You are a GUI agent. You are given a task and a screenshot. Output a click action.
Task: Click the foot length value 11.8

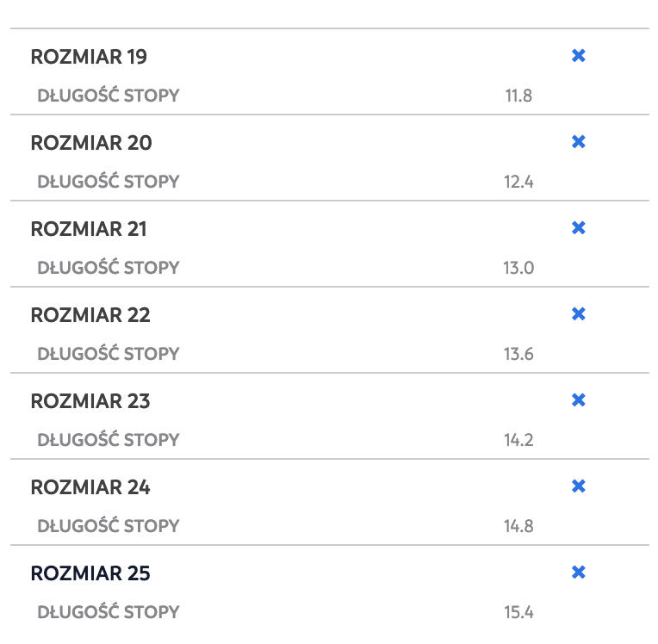(x=518, y=96)
